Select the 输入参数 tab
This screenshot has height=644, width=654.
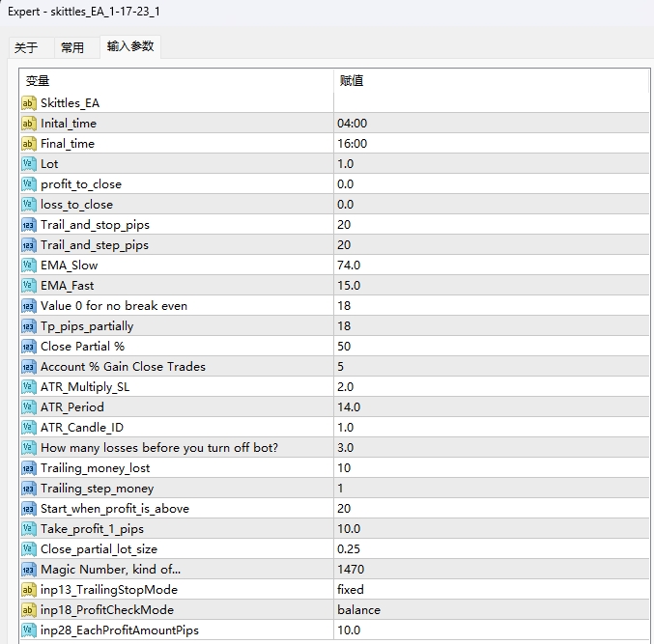tap(129, 46)
